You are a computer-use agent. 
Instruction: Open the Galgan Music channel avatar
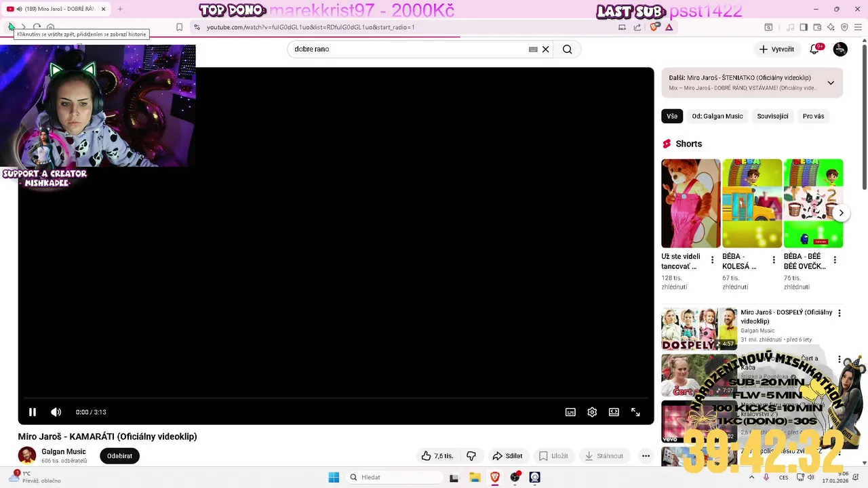(x=27, y=455)
